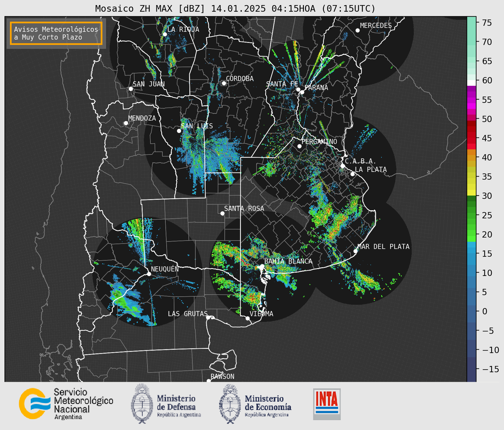The image size is (504, 430).
Task: Click the INTA logo
Action: point(327,404)
